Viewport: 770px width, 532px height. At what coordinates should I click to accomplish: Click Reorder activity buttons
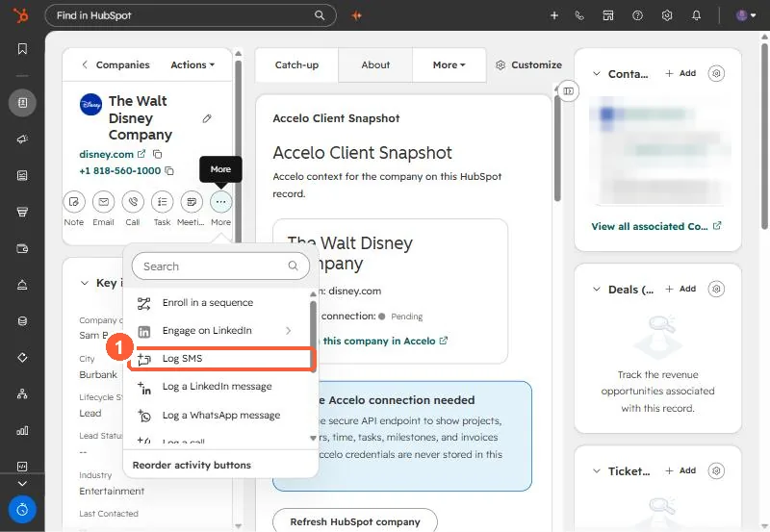192,465
